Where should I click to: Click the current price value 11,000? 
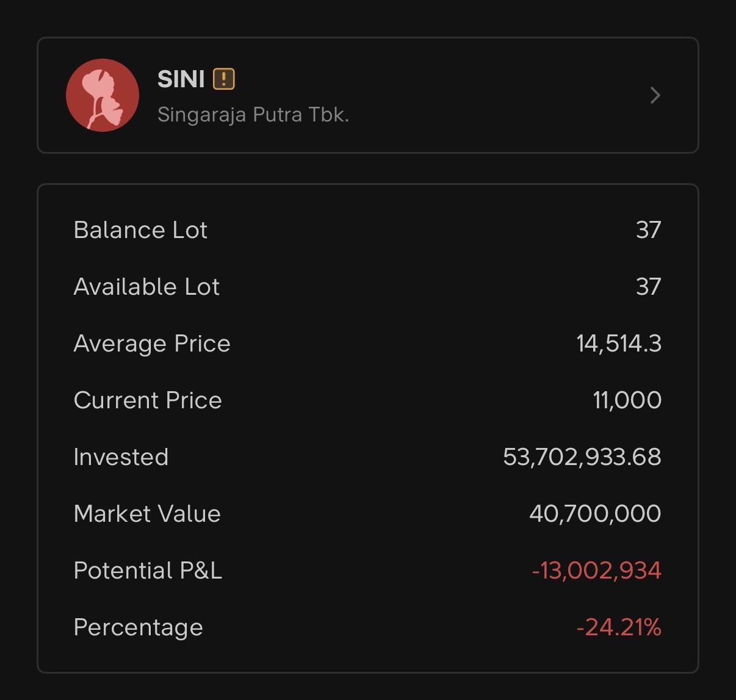pos(627,400)
